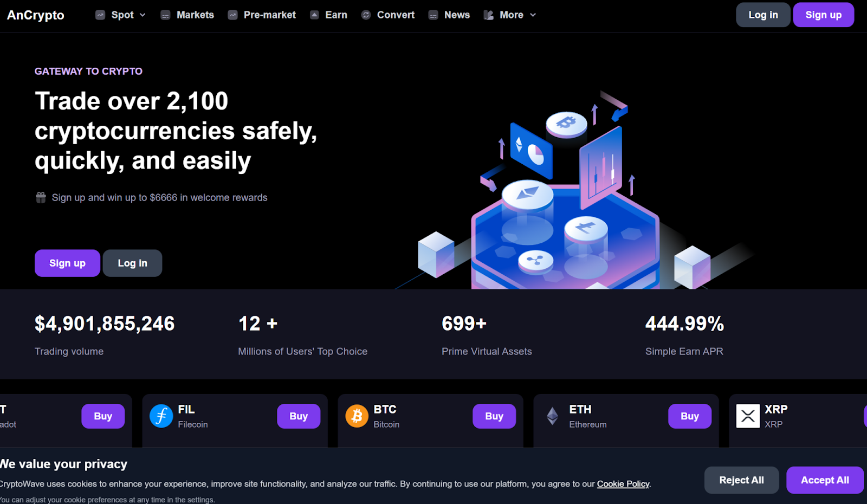867x504 pixels.
Task: Click the Ethereum diamond logo icon
Action: point(552,416)
